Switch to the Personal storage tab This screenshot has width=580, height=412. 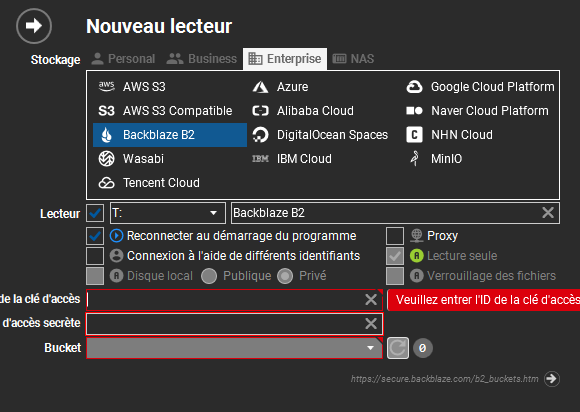click(x=123, y=59)
